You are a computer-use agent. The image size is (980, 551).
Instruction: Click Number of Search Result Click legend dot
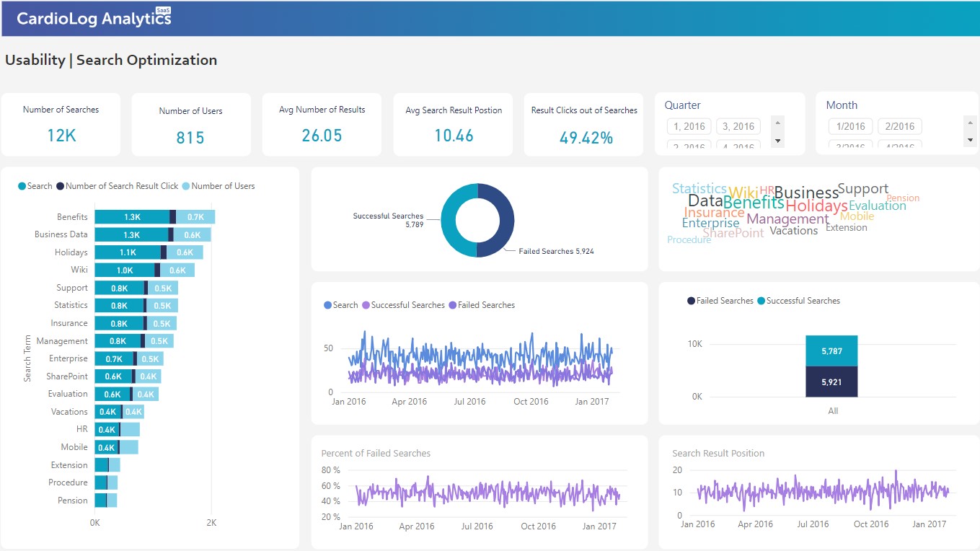(61, 186)
